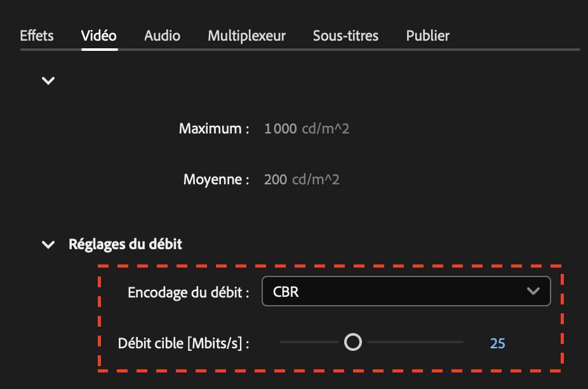Open the Encodage du débit dropdown
The image size is (588, 389).
tap(406, 290)
